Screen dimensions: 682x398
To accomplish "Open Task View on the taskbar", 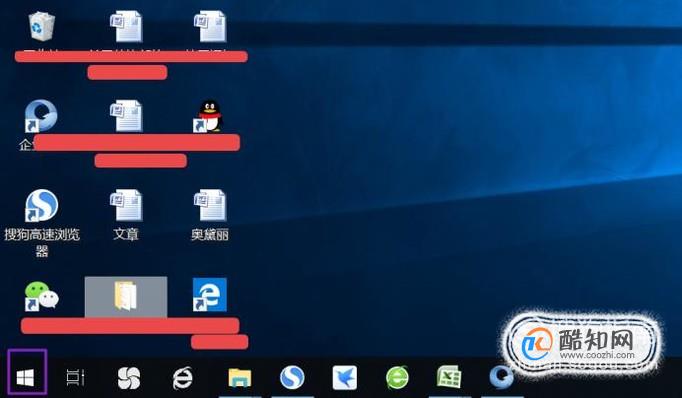I will click(75, 377).
